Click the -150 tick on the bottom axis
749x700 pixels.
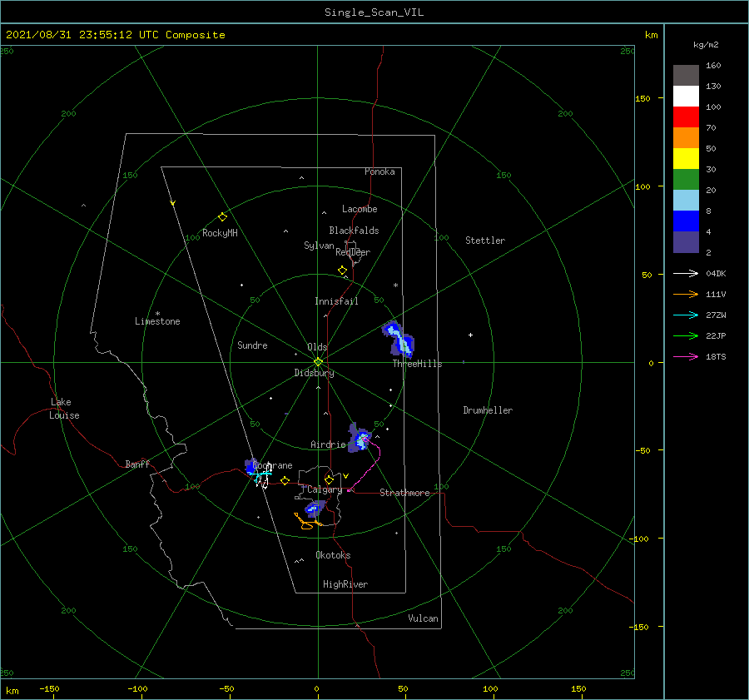[x=49, y=688]
